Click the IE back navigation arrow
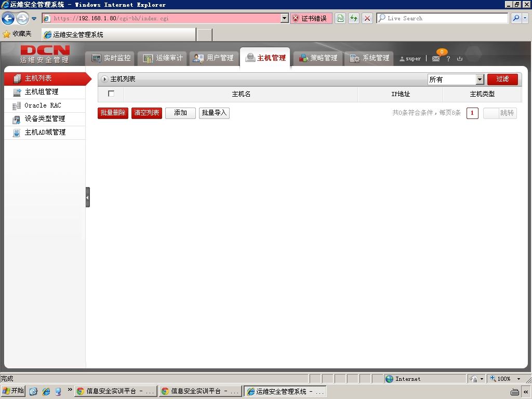The height and width of the screenshot is (399, 532). pyautogui.click(x=8, y=18)
